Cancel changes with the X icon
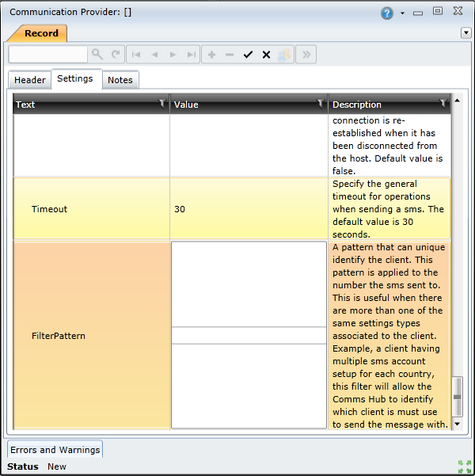The image size is (475, 476). click(266, 55)
